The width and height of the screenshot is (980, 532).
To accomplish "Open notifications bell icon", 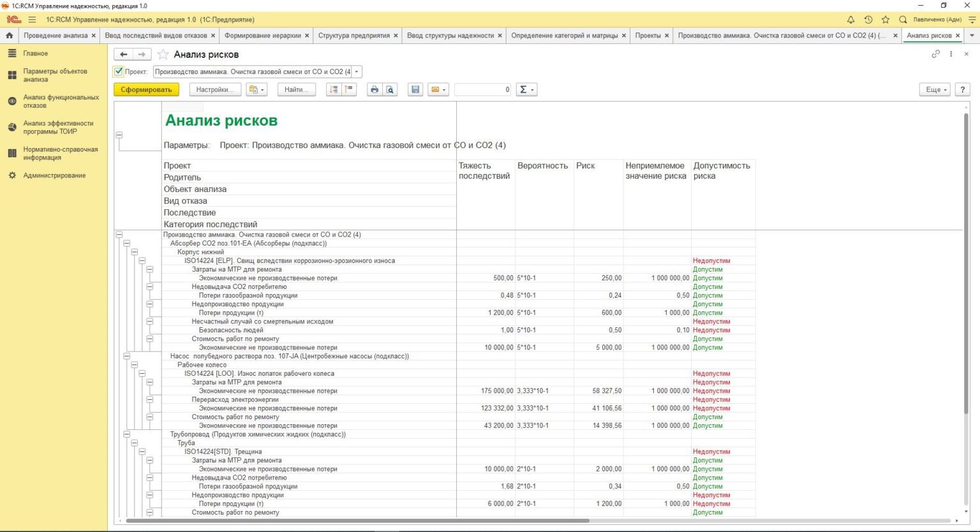I will (x=850, y=20).
